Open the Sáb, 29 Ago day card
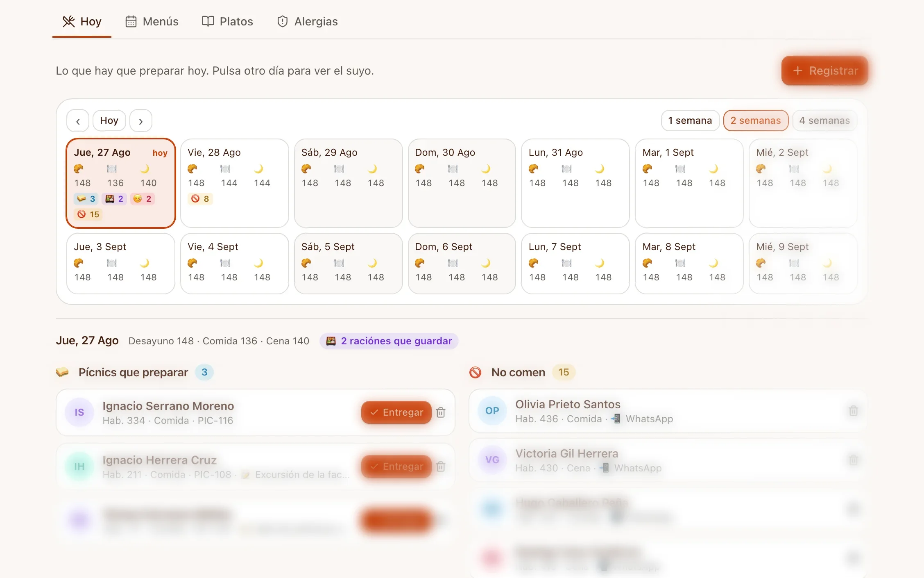This screenshot has height=578, width=924. click(348, 183)
